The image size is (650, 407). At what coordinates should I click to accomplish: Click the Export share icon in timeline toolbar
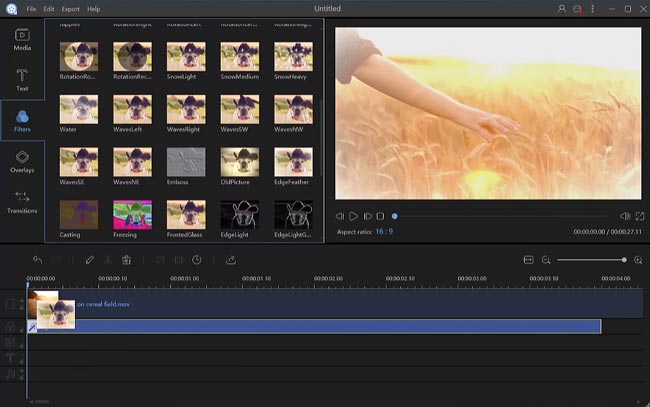pyautogui.click(x=231, y=260)
